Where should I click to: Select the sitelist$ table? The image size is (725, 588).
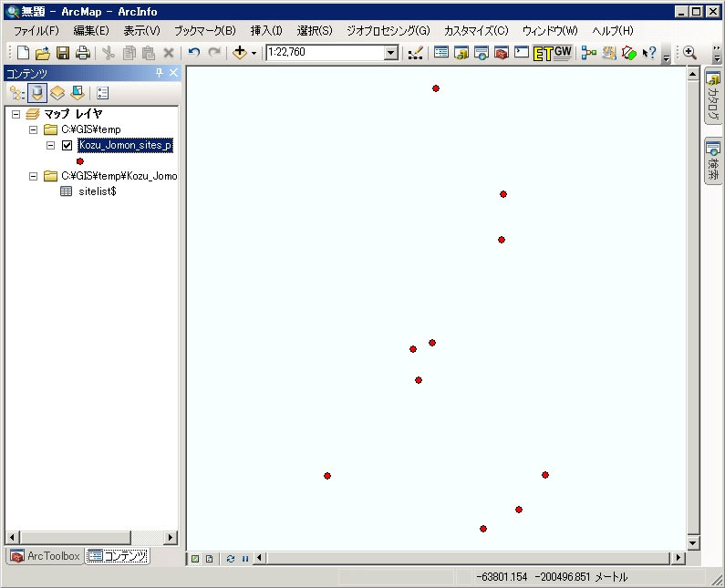(x=97, y=191)
